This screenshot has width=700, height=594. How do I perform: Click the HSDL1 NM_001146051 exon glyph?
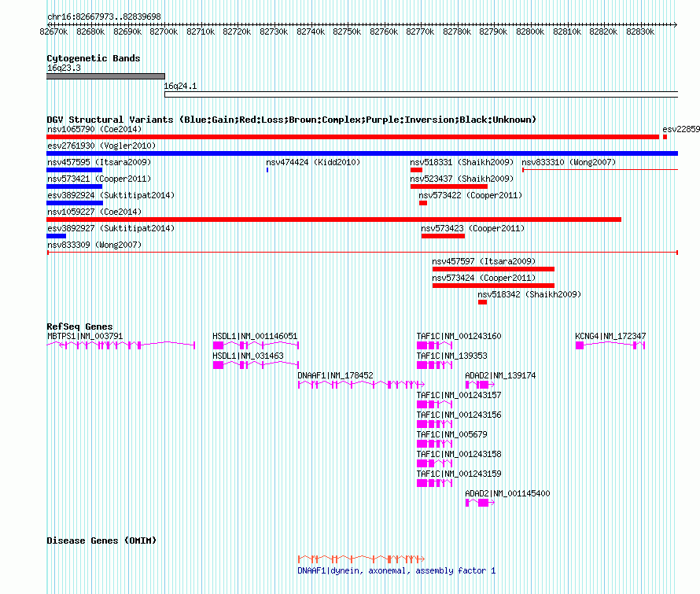pos(256,345)
